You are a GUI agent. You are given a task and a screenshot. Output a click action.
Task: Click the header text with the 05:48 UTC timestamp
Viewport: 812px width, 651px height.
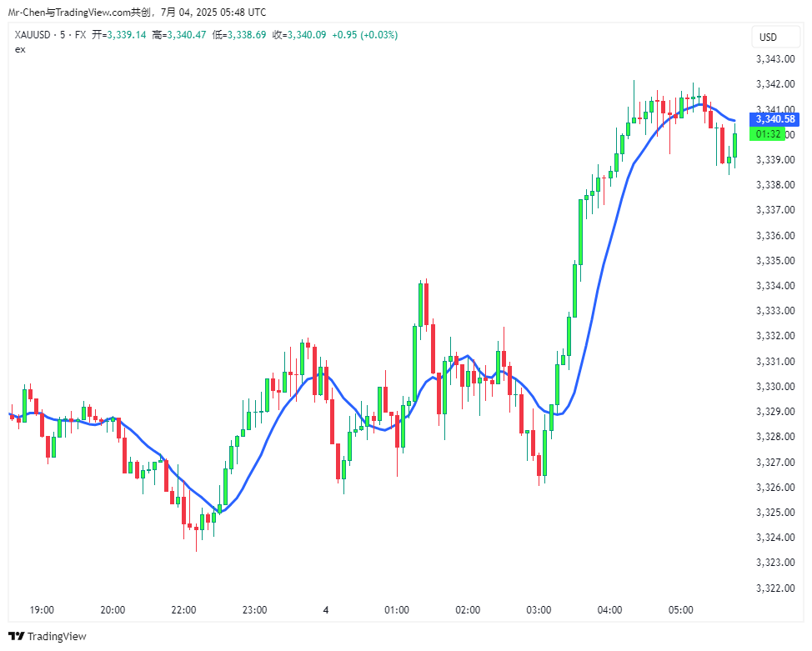tap(138, 12)
